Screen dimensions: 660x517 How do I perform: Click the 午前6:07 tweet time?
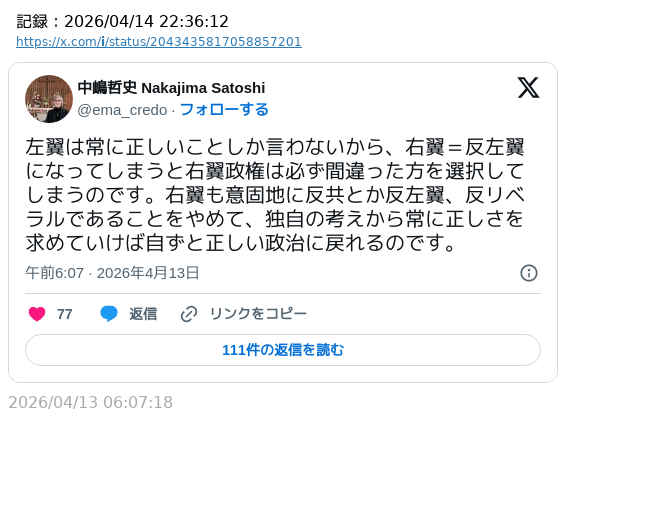click(54, 273)
